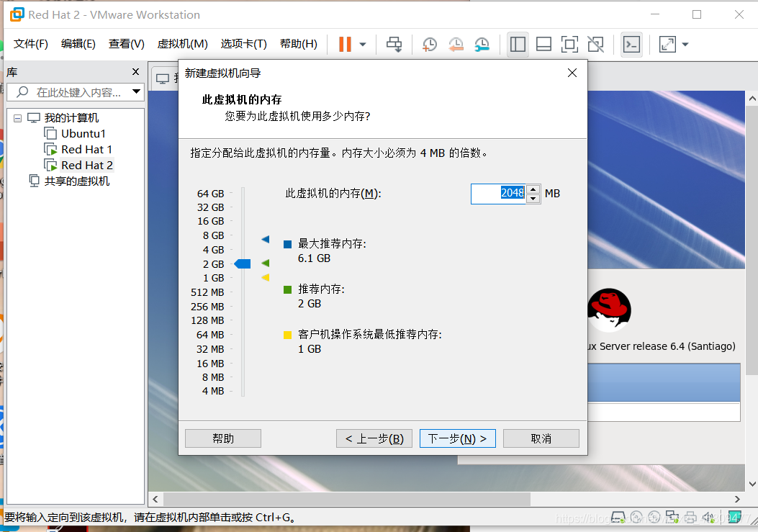Click the green recommended memory marker
This screenshot has width=758, height=532.
266,263
